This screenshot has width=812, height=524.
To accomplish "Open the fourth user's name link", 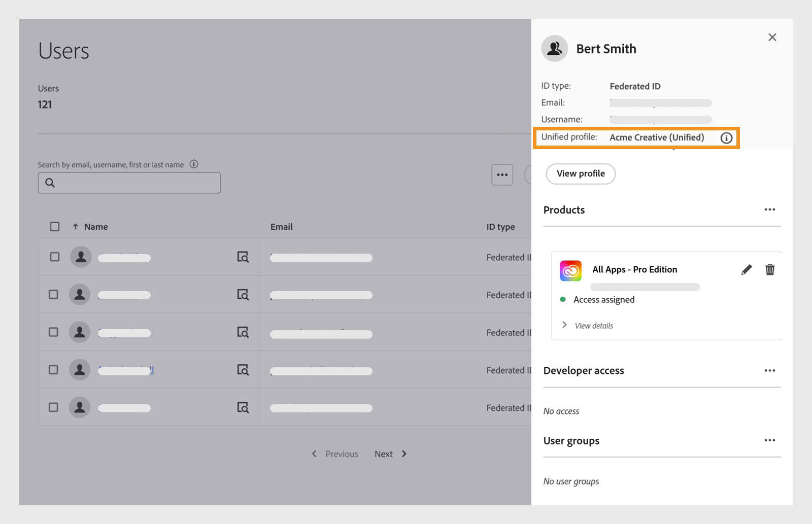I will click(126, 370).
